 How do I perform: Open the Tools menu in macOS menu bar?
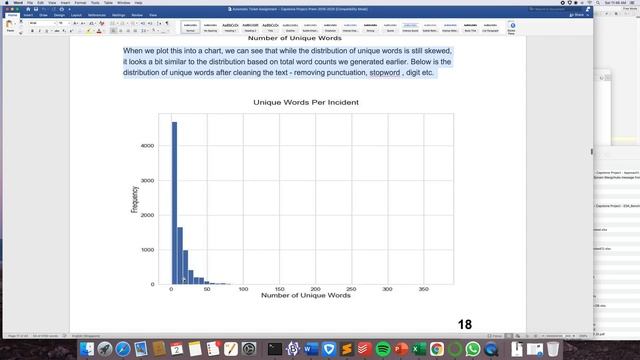point(95,2)
